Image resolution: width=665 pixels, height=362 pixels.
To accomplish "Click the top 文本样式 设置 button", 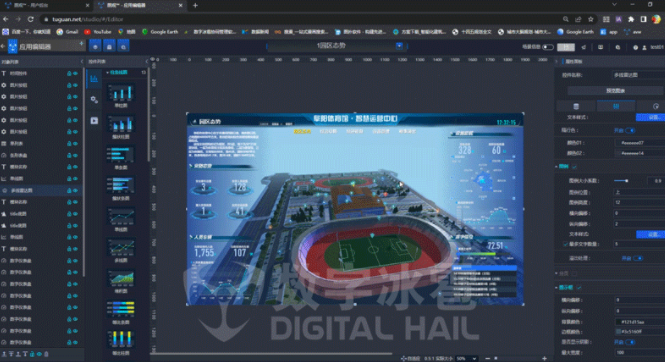I will tap(651, 117).
